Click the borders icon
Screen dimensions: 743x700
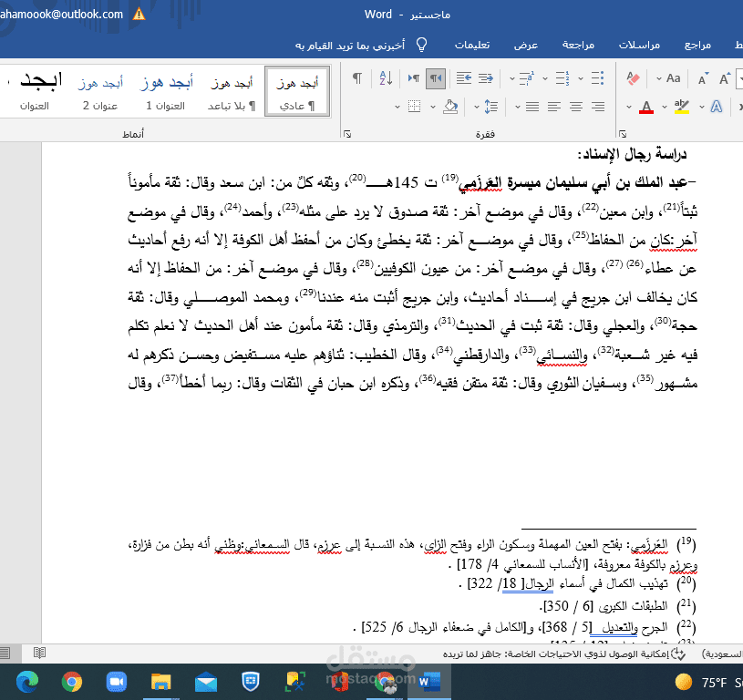pos(414,107)
